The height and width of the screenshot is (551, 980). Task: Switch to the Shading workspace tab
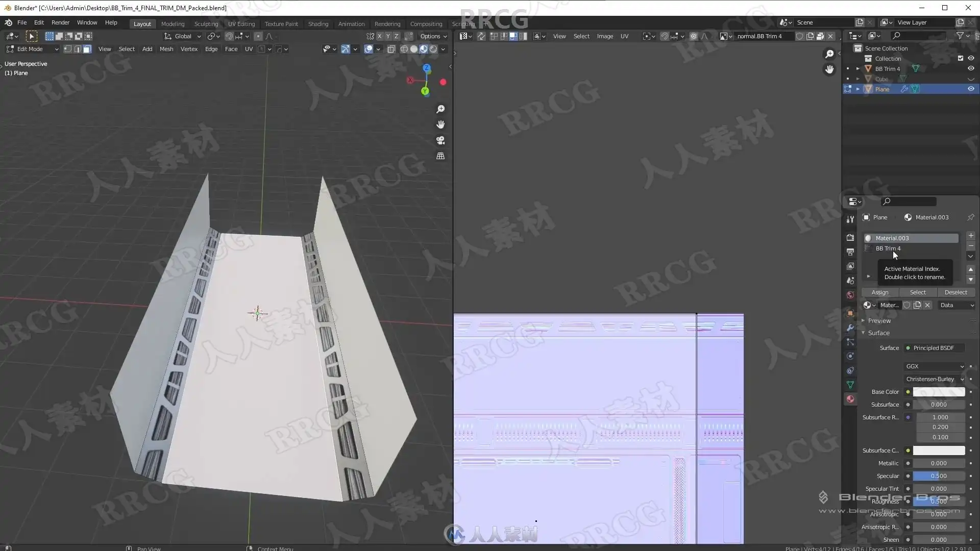click(x=318, y=24)
